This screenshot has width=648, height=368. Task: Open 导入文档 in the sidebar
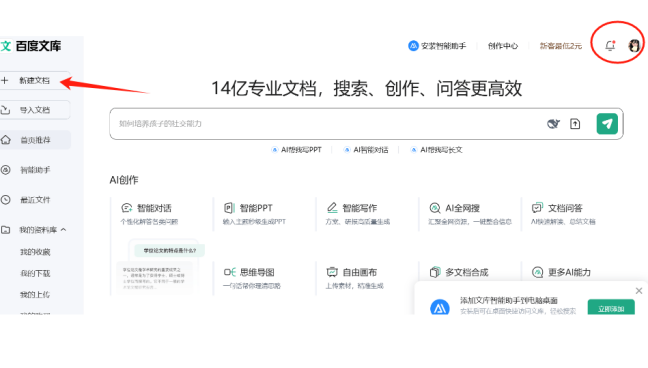coord(35,110)
